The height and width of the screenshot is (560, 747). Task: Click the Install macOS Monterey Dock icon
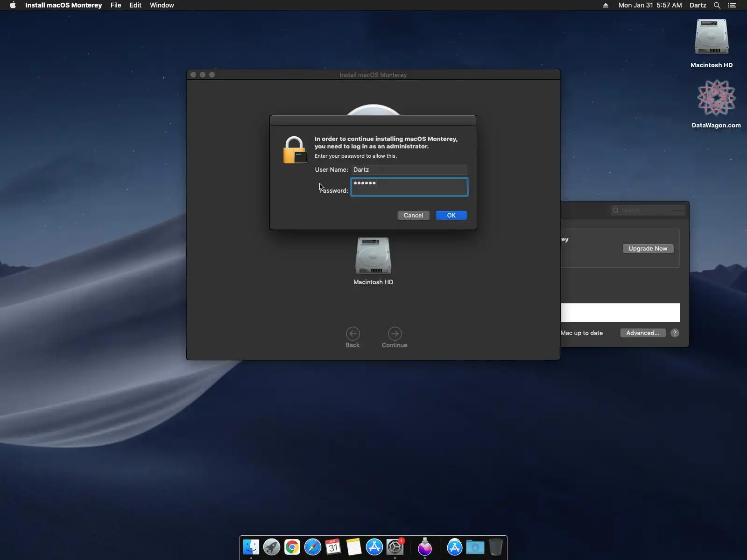tap(425, 547)
